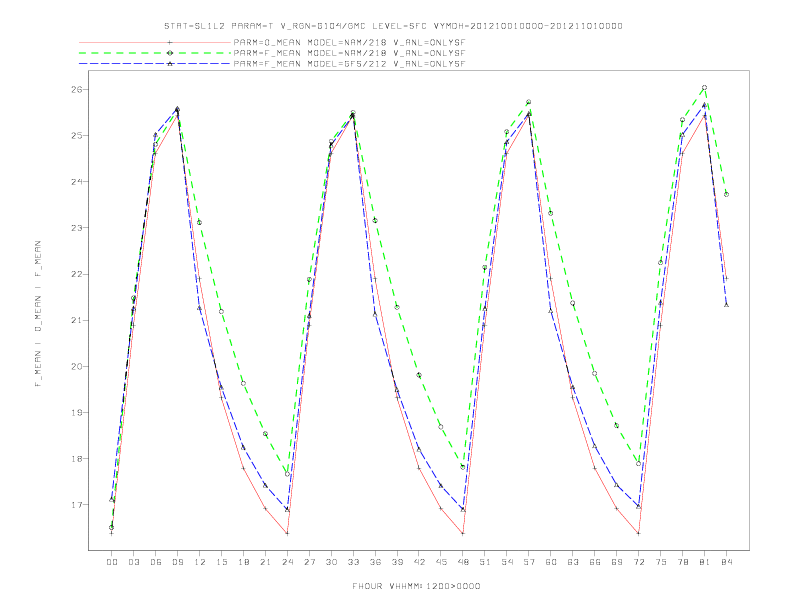This screenshot has height=612, width=792.
Task: Click x-axis tick label 78
Action: pyautogui.click(x=683, y=562)
